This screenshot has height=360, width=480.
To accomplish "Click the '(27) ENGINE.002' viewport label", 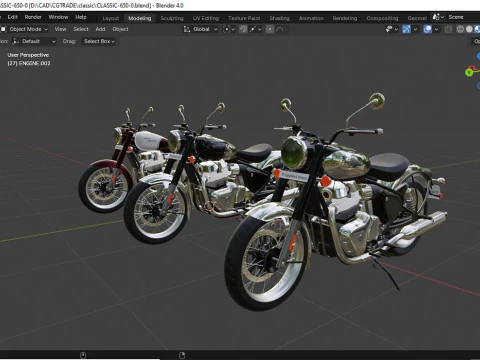I will point(29,63).
